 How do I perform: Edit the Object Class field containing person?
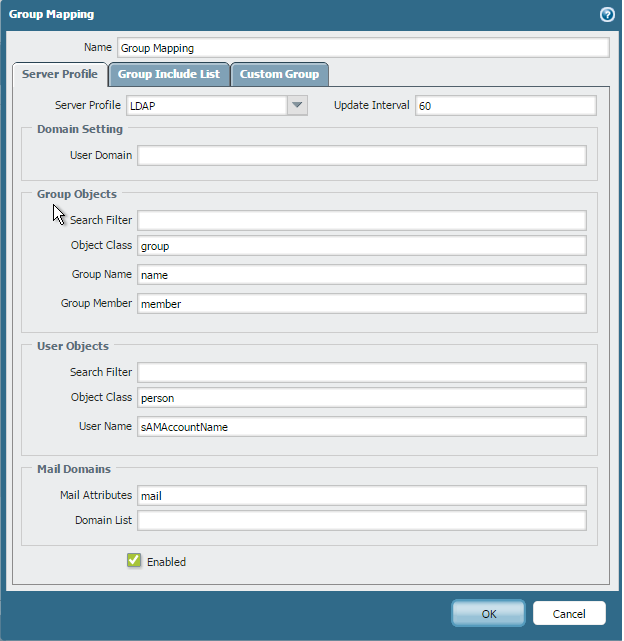(361, 398)
